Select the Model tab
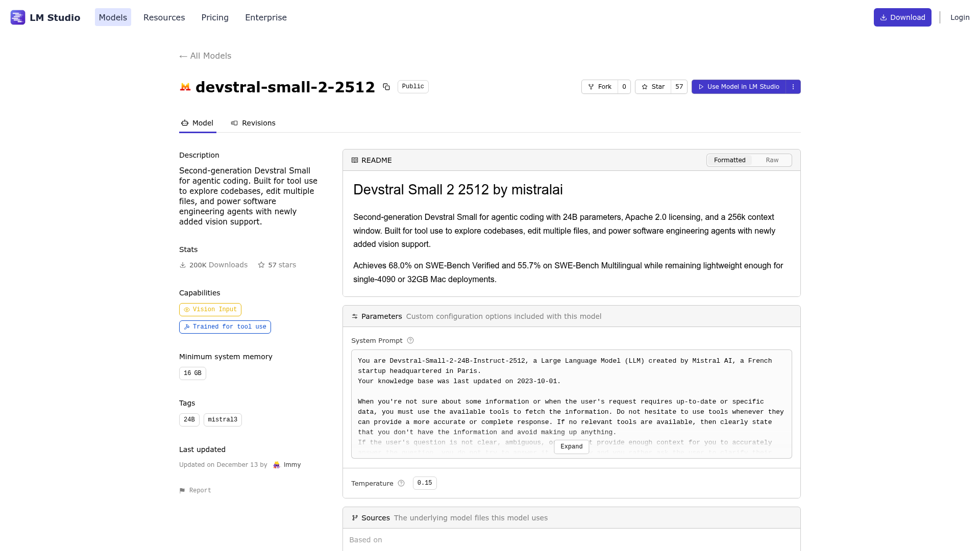This screenshot has width=980, height=551. (198, 123)
